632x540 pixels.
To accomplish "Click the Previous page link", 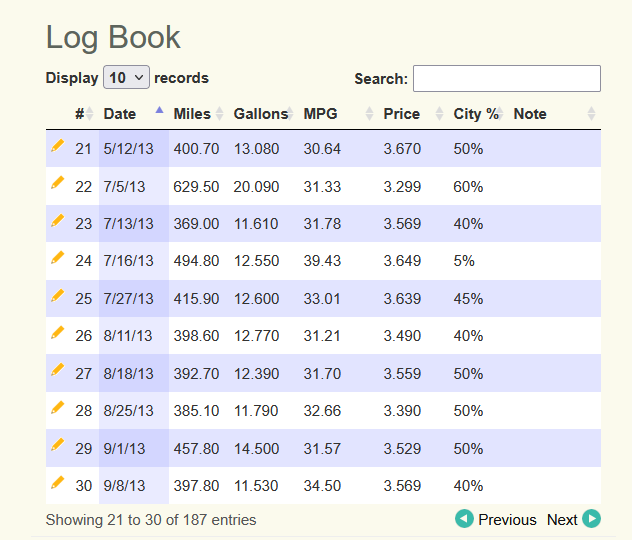I will pyautogui.click(x=507, y=520).
